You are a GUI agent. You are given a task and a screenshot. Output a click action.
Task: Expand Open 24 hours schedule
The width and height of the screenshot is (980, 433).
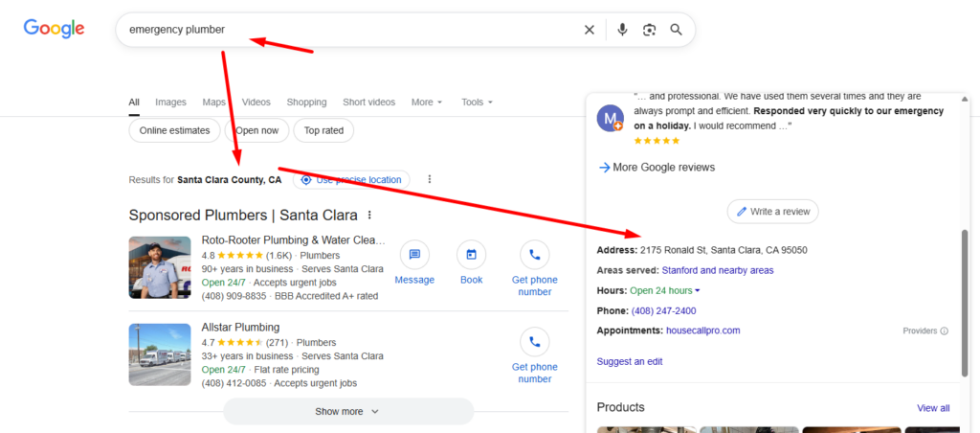665,290
